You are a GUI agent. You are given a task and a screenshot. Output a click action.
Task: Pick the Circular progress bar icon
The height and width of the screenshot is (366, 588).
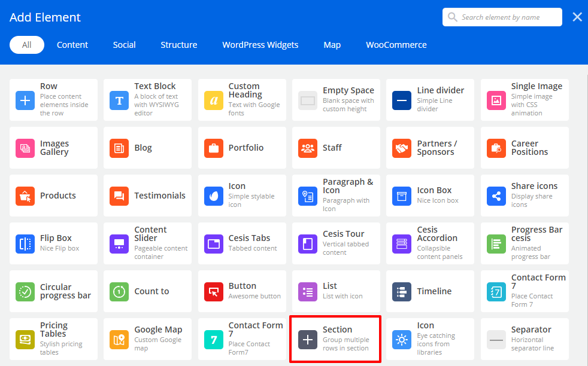coord(25,292)
